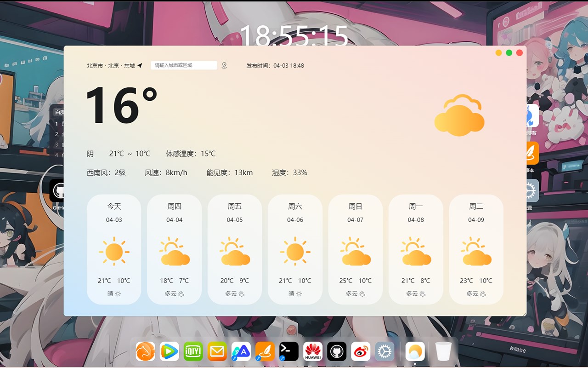Click the location arrow icon beside 东城
Viewport: 588px width, 368px height.
coord(140,66)
